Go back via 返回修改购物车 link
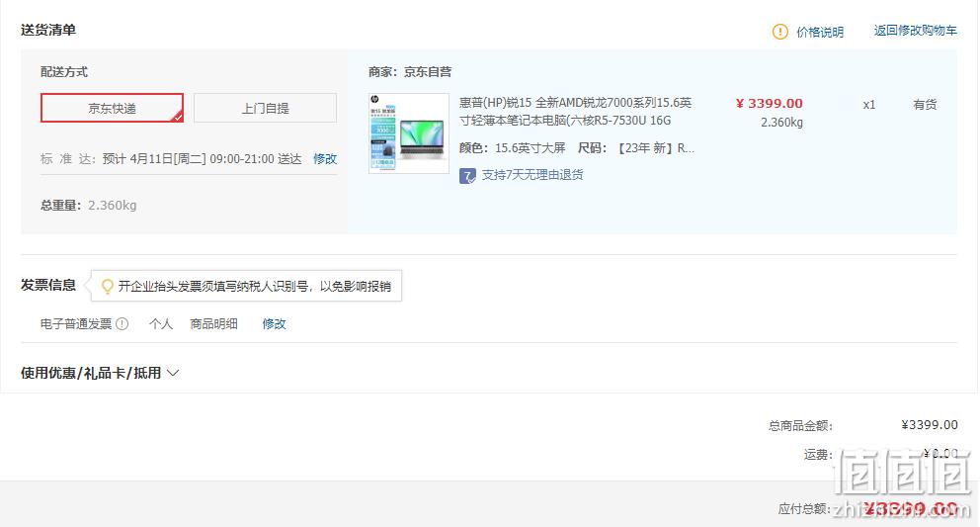This screenshot has width=980, height=527. pyautogui.click(x=915, y=30)
